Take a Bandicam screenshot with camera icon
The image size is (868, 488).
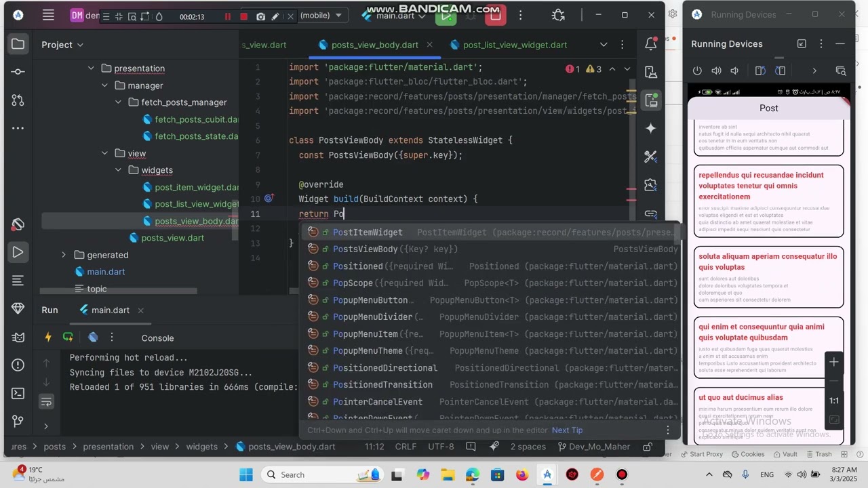coord(260,16)
